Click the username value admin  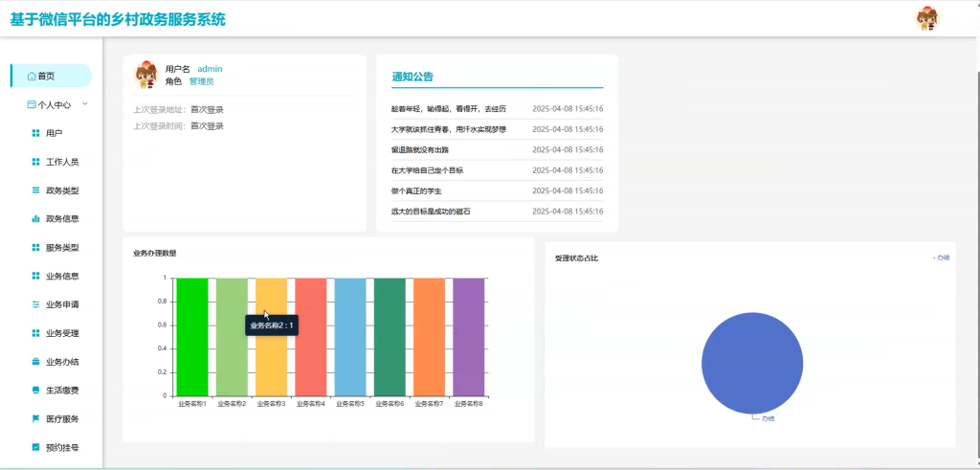[x=210, y=69]
